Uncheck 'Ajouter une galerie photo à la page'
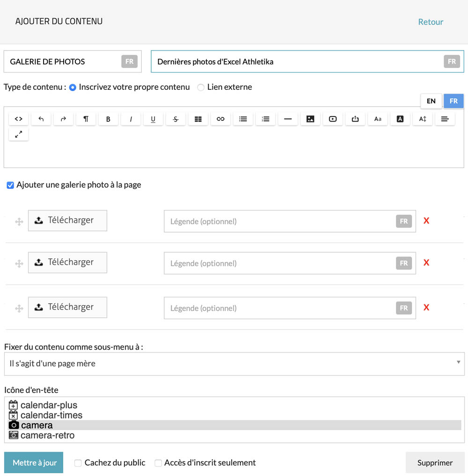The height and width of the screenshot is (476, 468). pyautogui.click(x=10, y=185)
